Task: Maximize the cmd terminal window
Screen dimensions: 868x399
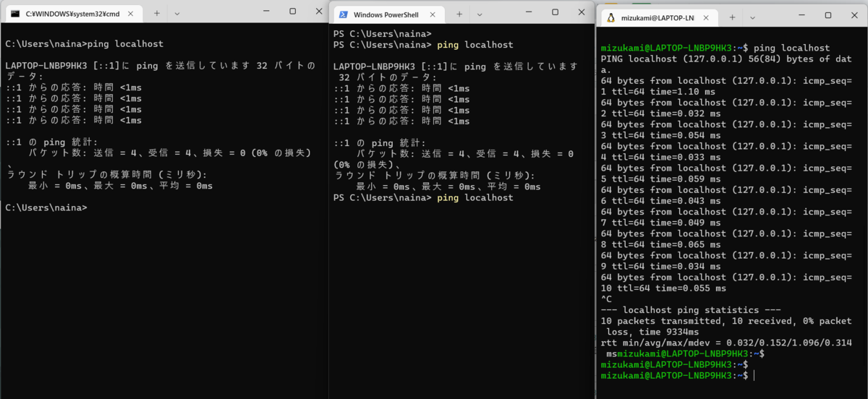Action: [292, 11]
